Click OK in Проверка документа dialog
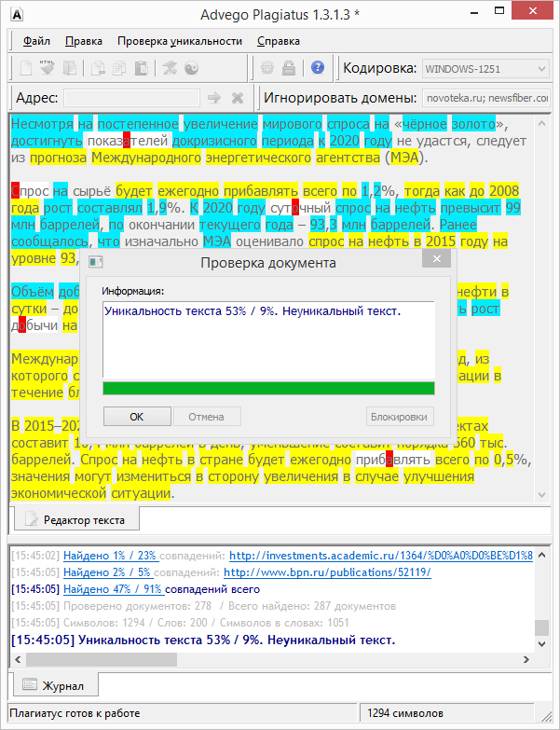Screen dimensions: 560x730 [137, 417]
